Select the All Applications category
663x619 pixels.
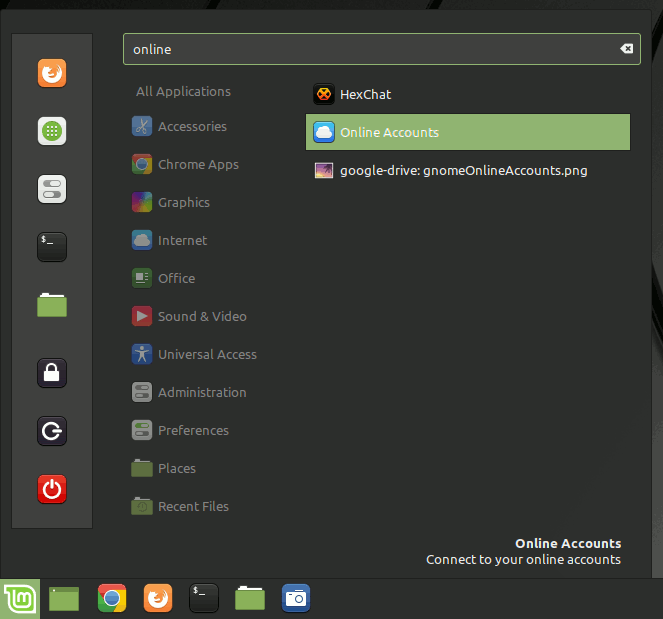pyautogui.click(x=184, y=91)
